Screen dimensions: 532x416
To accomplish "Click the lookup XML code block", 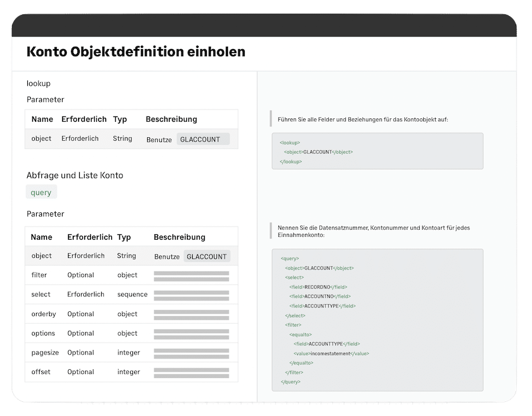I will coord(377,151).
